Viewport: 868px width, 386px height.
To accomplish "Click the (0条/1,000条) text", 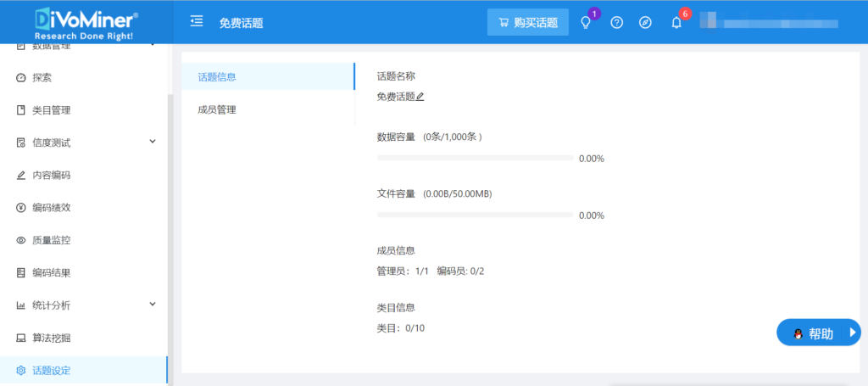I will (453, 137).
